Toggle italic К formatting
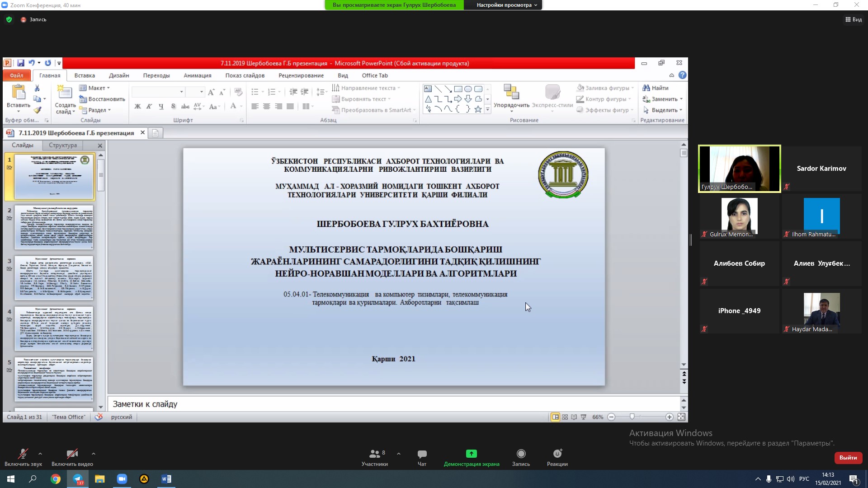The height and width of the screenshot is (488, 868). pyautogui.click(x=149, y=106)
